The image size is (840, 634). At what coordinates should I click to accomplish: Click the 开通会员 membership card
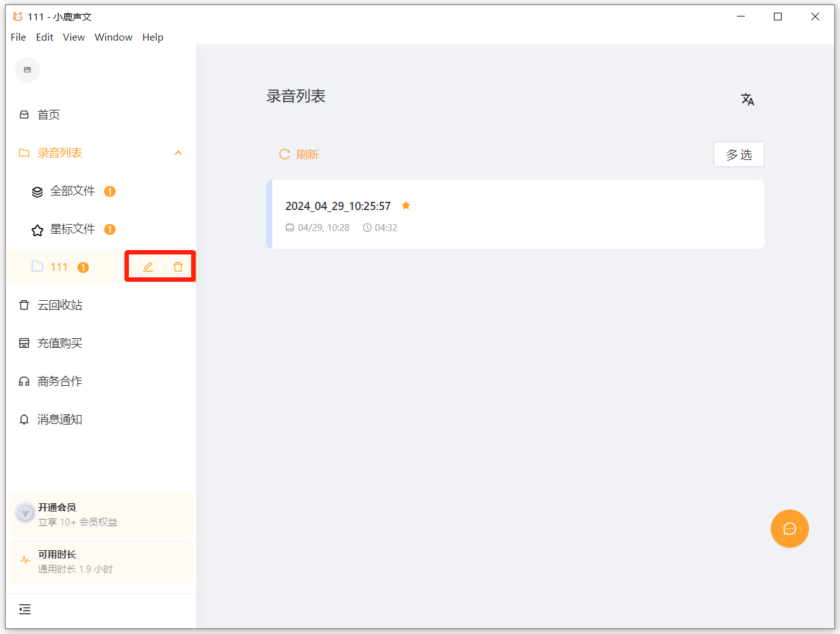tap(101, 515)
